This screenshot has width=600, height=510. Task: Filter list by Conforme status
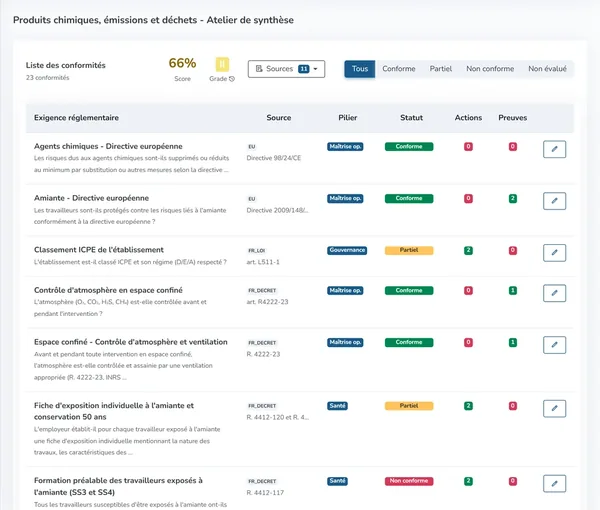tap(399, 69)
